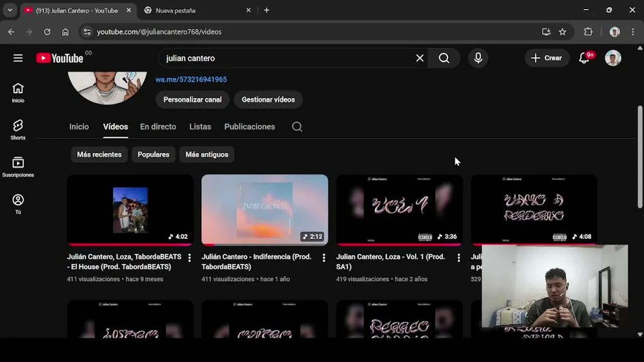Go to YouTube home via logo
Screen dimensions: 644x362
pos(60,58)
